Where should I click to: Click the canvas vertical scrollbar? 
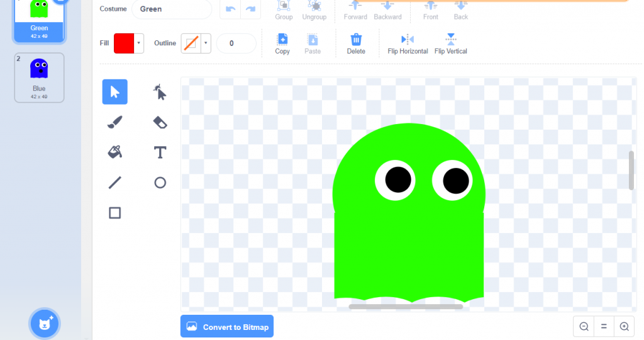click(x=631, y=170)
